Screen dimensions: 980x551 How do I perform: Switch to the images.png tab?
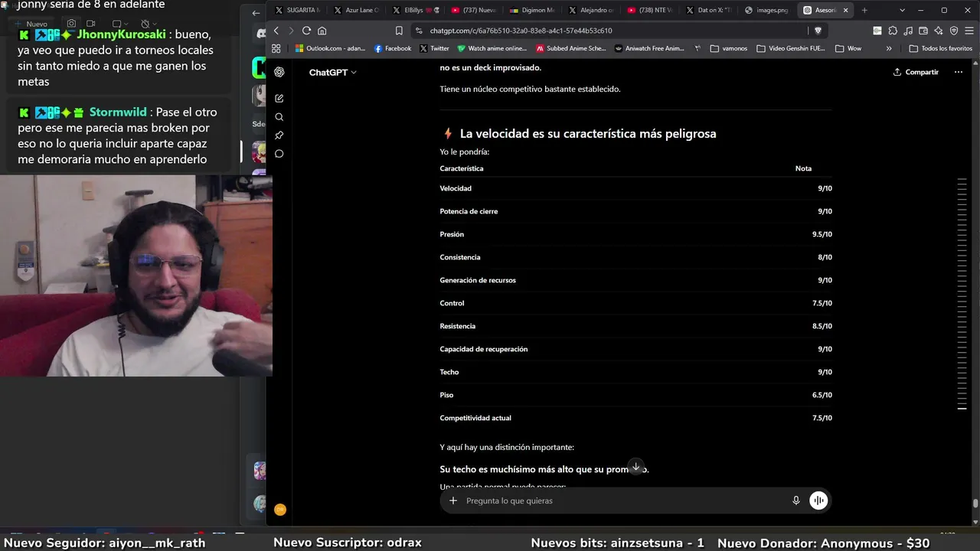[767, 10]
